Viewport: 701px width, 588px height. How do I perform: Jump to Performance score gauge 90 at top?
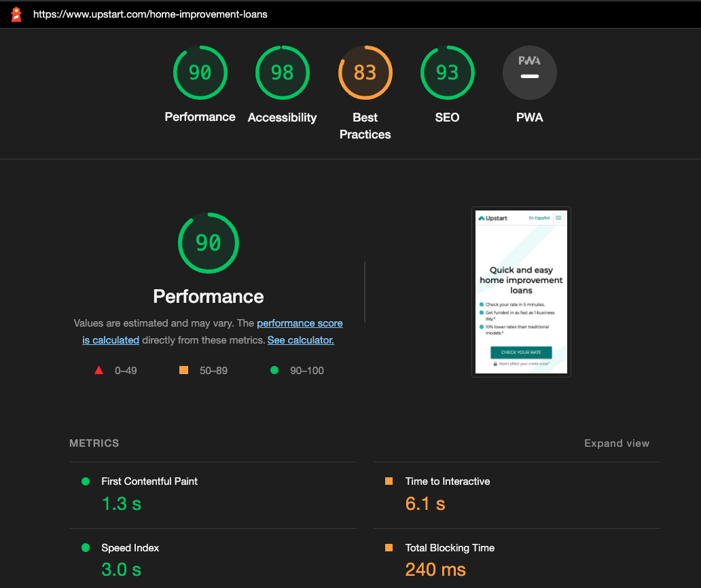(x=200, y=73)
